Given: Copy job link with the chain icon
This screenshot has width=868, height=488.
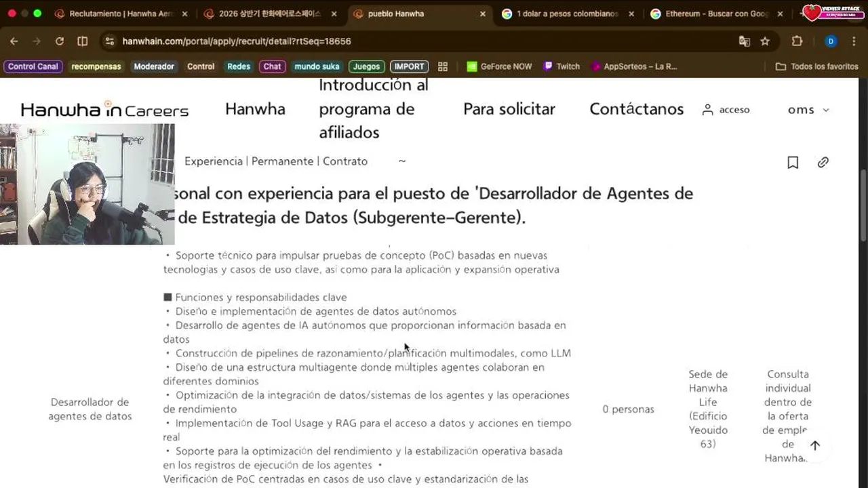Looking at the screenshot, I should 823,162.
